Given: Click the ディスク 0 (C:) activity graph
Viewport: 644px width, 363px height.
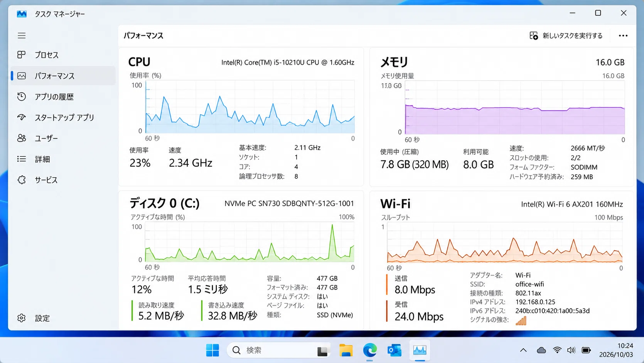Looking at the screenshot, I should click(250, 242).
